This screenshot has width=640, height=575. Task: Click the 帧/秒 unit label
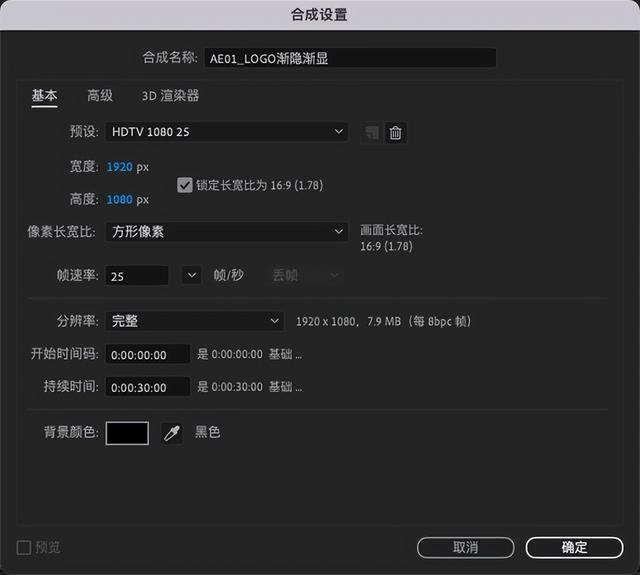[228, 275]
